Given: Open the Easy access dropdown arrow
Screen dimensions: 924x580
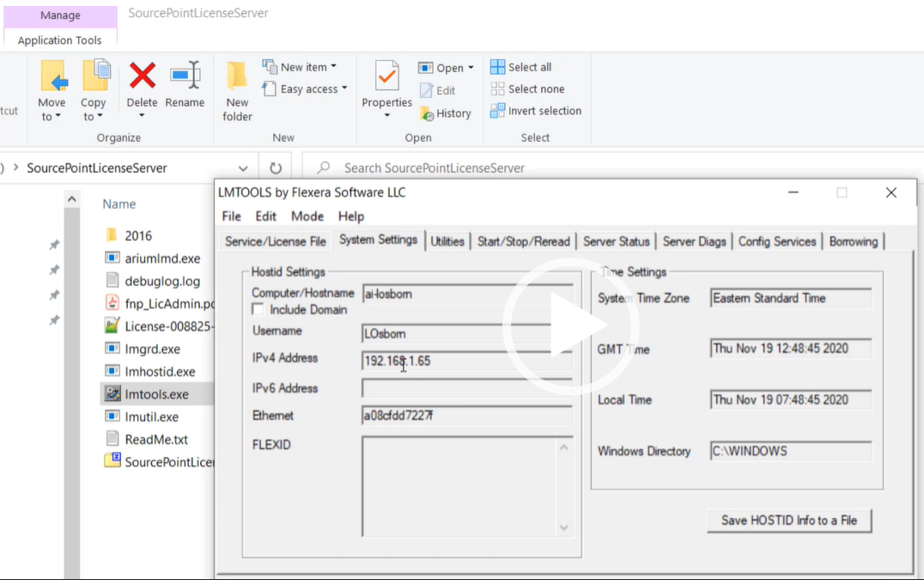Looking at the screenshot, I should coord(344,89).
